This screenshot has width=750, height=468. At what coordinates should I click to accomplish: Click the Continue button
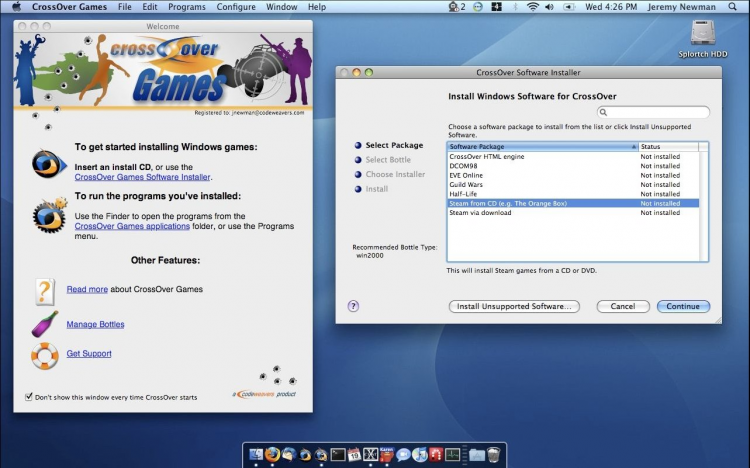[x=683, y=306]
